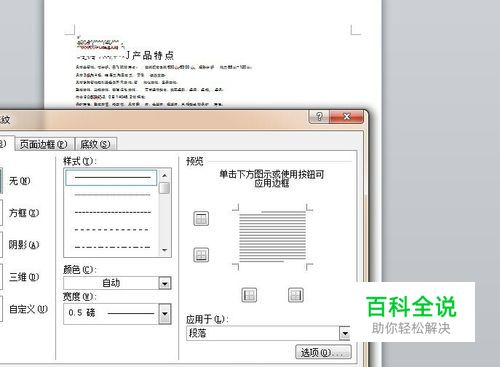Select the 三维 border setting
This screenshot has width=500, height=367.
pos(24,277)
